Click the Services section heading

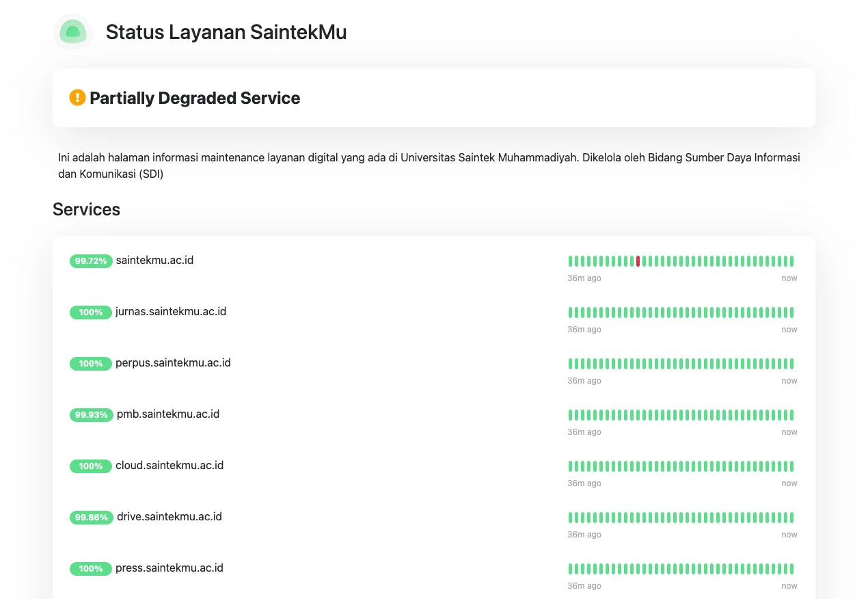[x=86, y=209]
